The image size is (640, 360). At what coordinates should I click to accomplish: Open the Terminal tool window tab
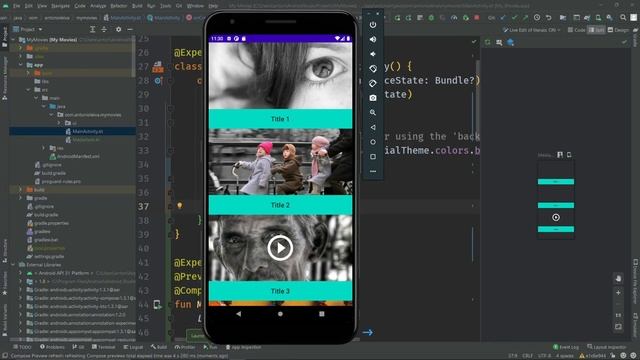click(104, 347)
